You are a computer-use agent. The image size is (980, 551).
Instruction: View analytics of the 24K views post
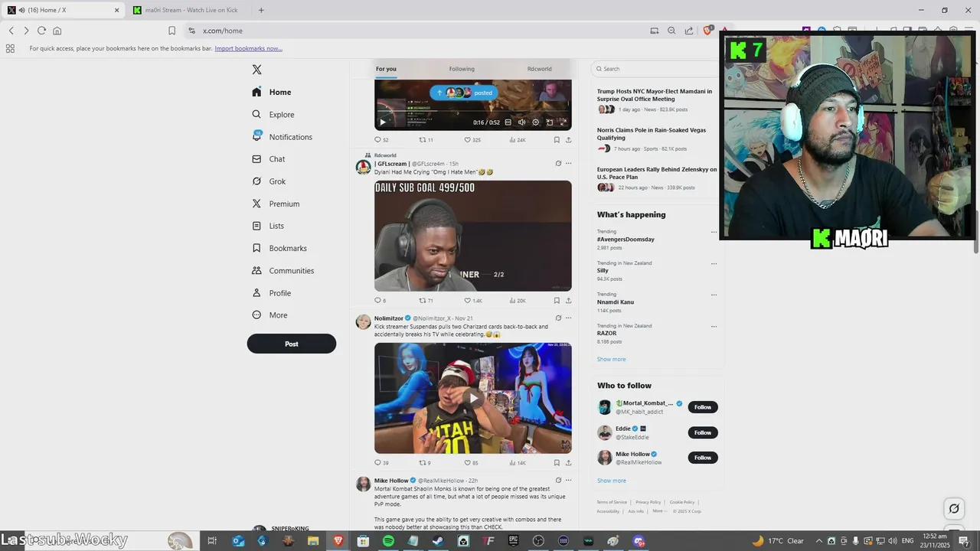pyautogui.click(x=518, y=140)
